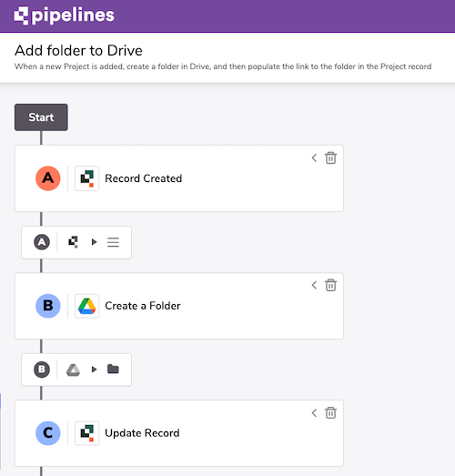Click the Google Drive icon in step B
This screenshot has width=455, height=476.
pyautogui.click(x=86, y=306)
